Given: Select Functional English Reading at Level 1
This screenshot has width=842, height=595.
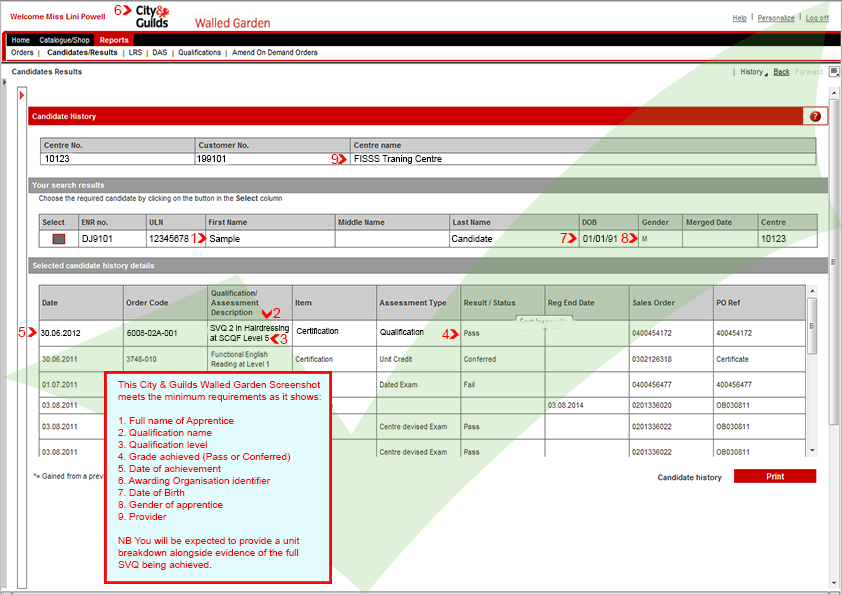Looking at the screenshot, I should coord(240,359).
